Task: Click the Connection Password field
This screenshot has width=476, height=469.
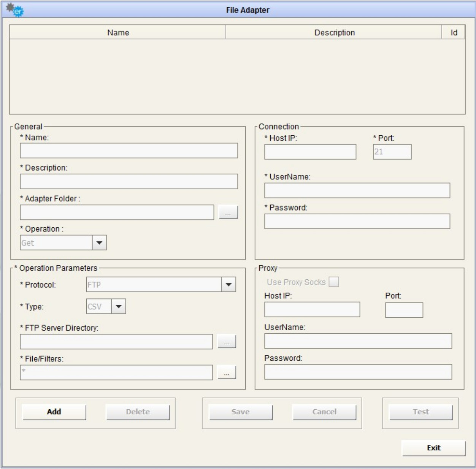Action: (x=357, y=222)
